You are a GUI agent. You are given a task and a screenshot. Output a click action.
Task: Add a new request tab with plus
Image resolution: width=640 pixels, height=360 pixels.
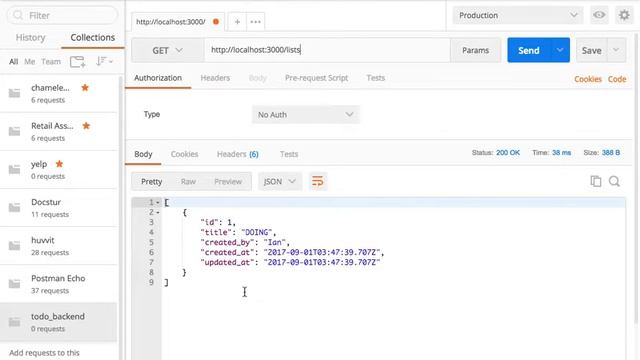pyautogui.click(x=237, y=22)
